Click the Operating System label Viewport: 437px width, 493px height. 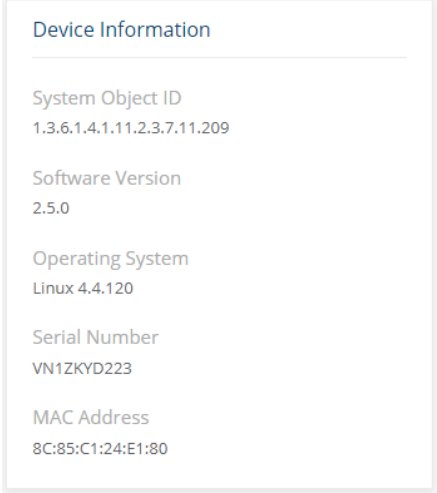coord(111,259)
